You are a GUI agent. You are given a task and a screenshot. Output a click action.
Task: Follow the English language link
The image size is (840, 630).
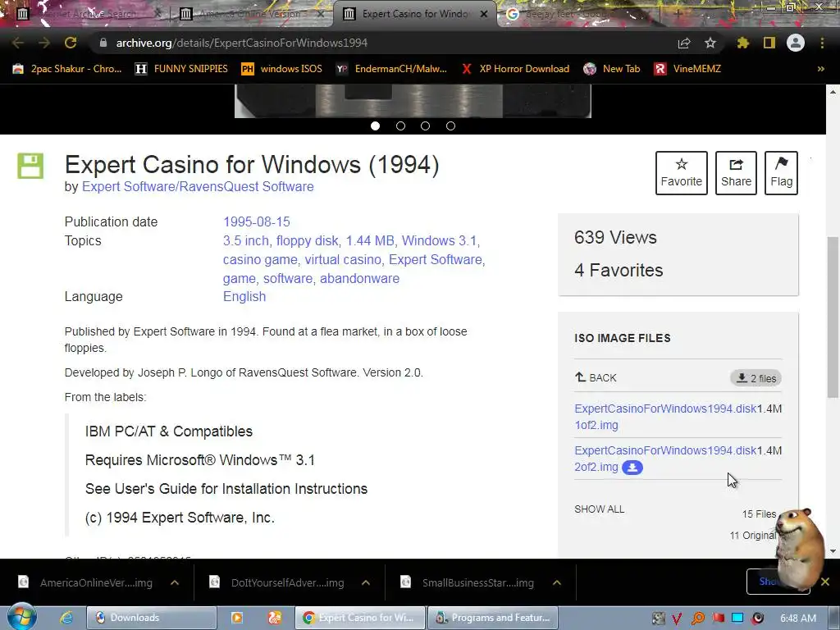244,297
